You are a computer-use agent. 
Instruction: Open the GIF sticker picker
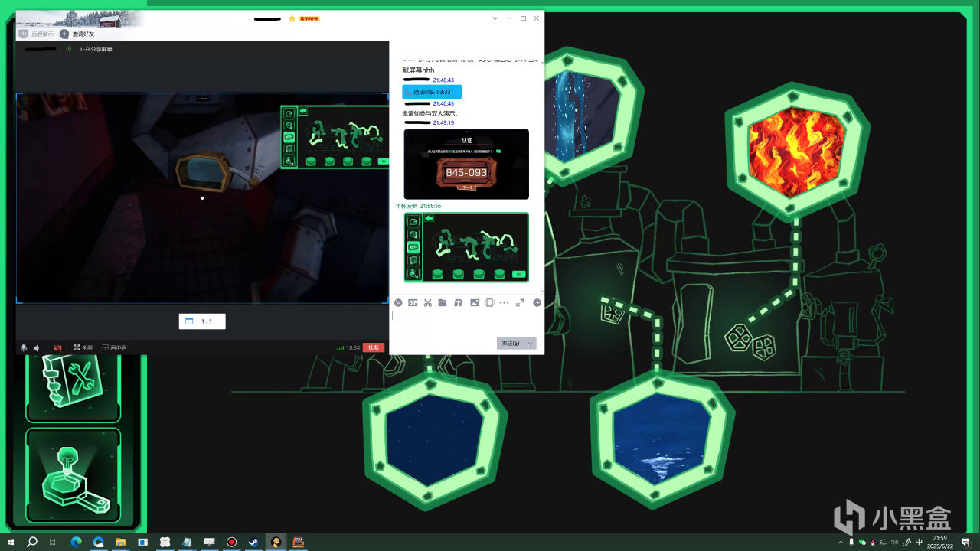413,303
